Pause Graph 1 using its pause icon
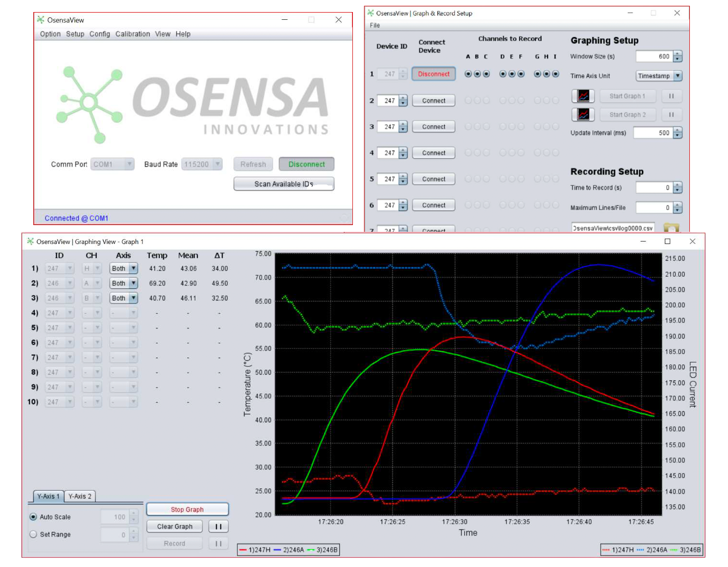 click(x=671, y=96)
